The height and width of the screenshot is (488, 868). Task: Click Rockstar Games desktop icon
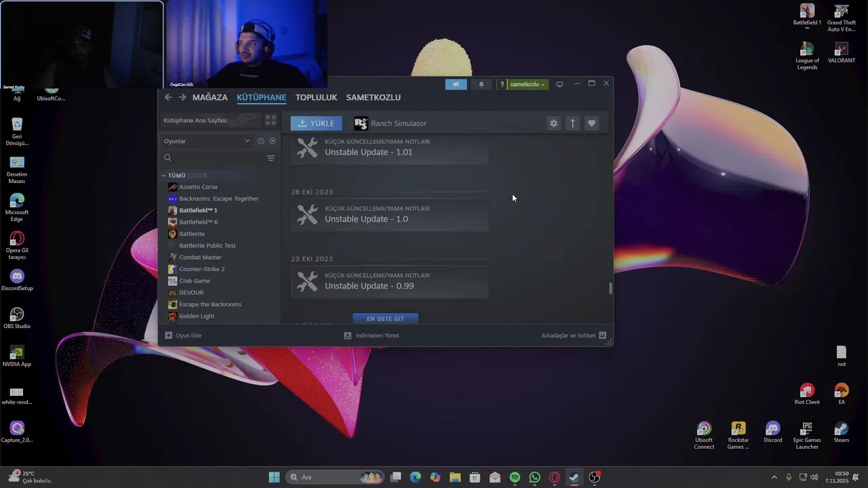click(x=738, y=436)
